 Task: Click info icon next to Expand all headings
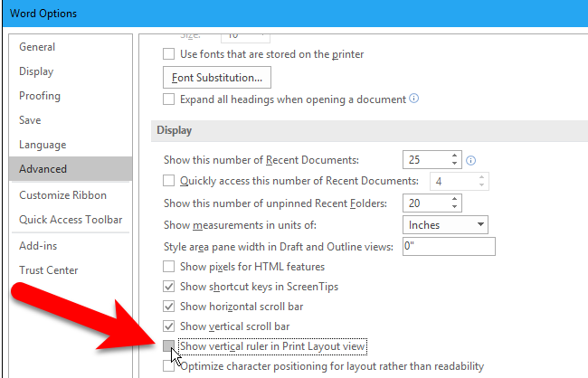tap(414, 99)
